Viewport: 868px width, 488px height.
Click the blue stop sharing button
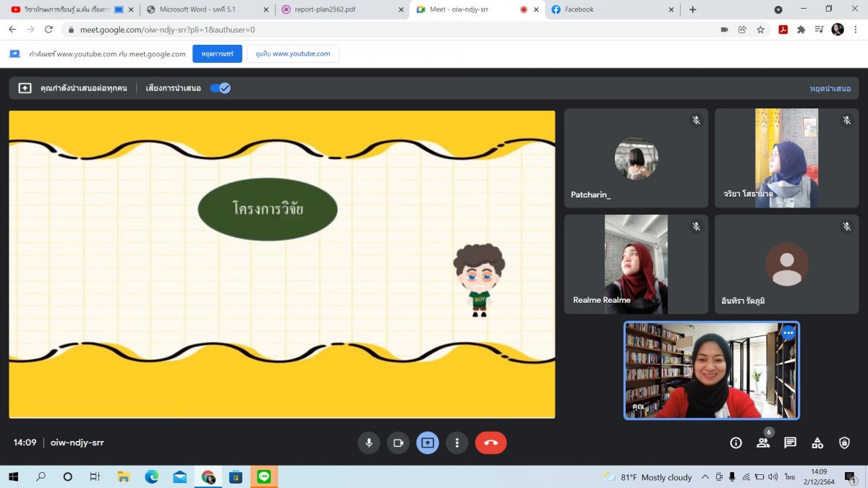point(217,54)
